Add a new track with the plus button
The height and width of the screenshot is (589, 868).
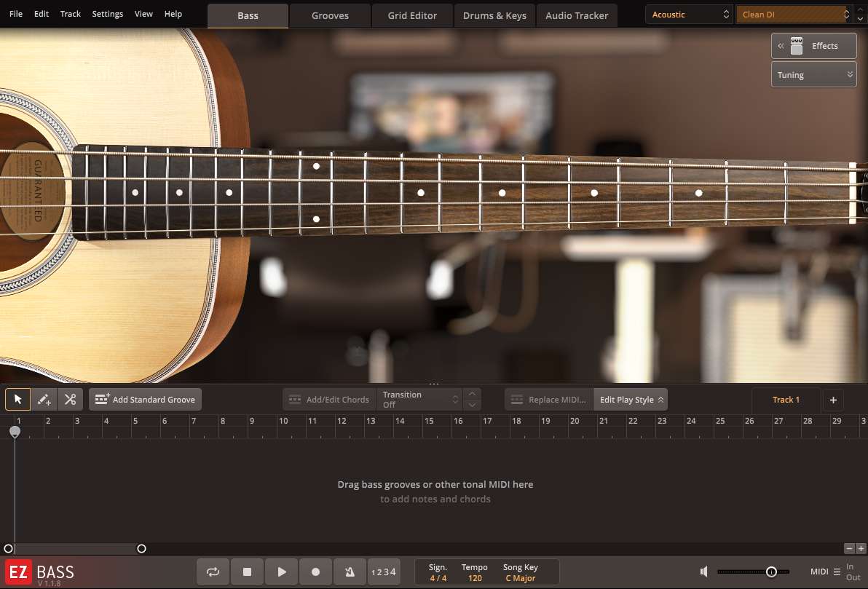833,399
